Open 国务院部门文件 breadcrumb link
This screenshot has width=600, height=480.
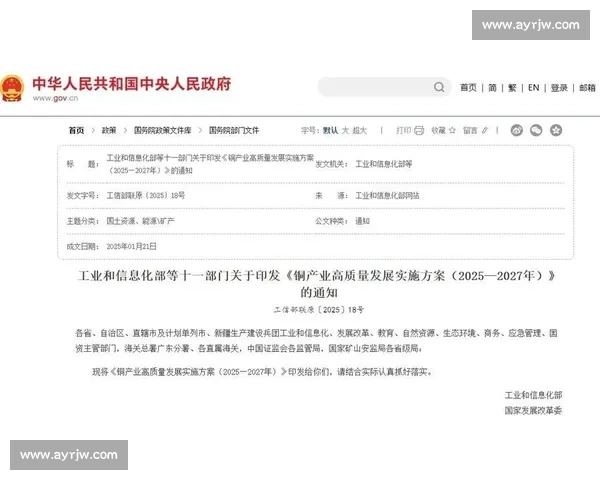[234, 131]
